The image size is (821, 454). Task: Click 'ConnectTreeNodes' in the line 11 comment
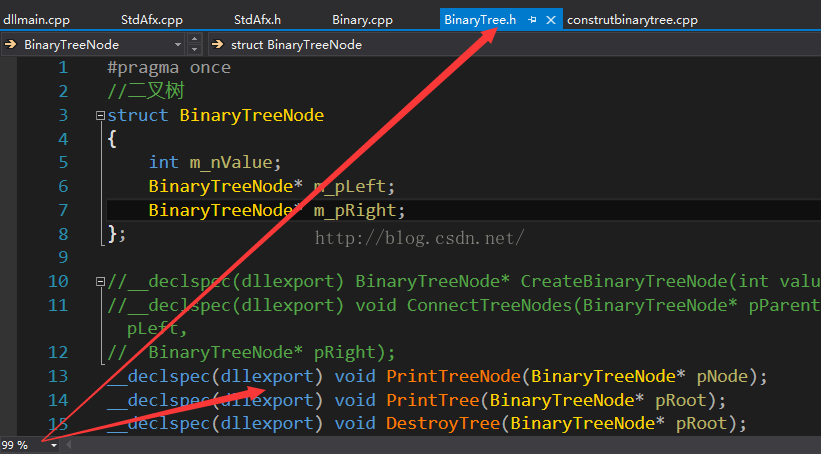(x=490, y=305)
